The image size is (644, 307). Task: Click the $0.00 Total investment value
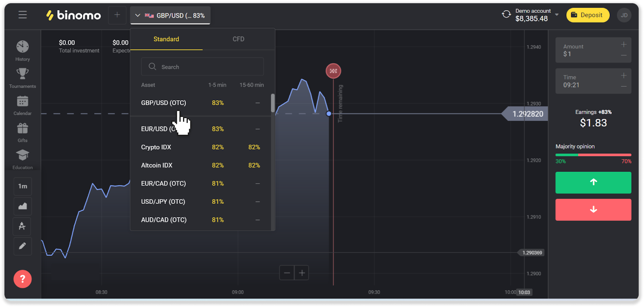click(x=67, y=43)
